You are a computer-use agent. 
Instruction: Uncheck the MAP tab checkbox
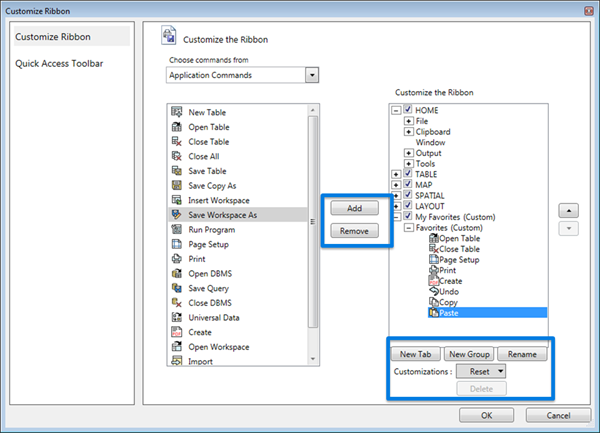point(408,184)
